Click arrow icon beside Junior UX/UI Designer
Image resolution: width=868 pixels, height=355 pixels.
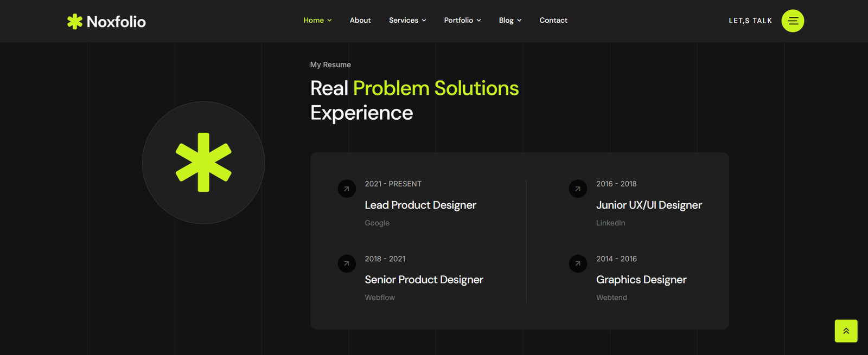(578, 189)
